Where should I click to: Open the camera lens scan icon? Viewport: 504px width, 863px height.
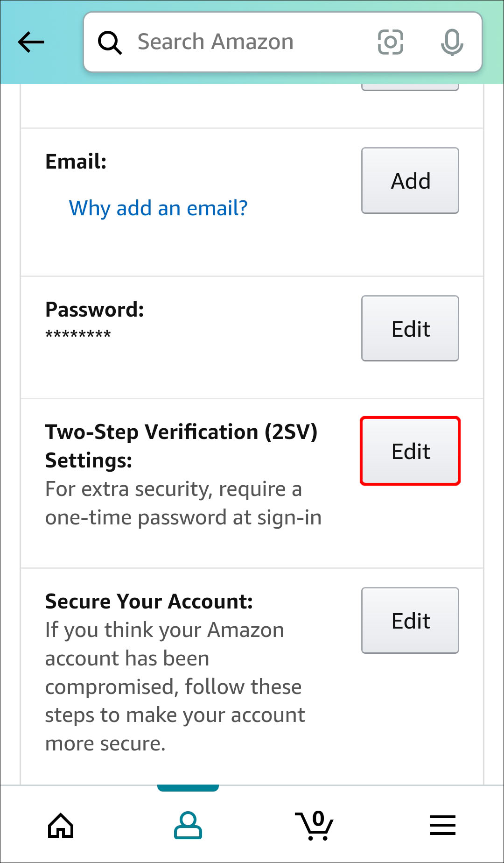tap(390, 42)
